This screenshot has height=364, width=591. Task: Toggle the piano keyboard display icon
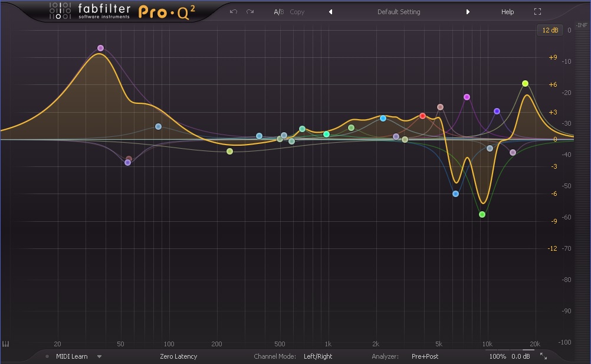6,344
